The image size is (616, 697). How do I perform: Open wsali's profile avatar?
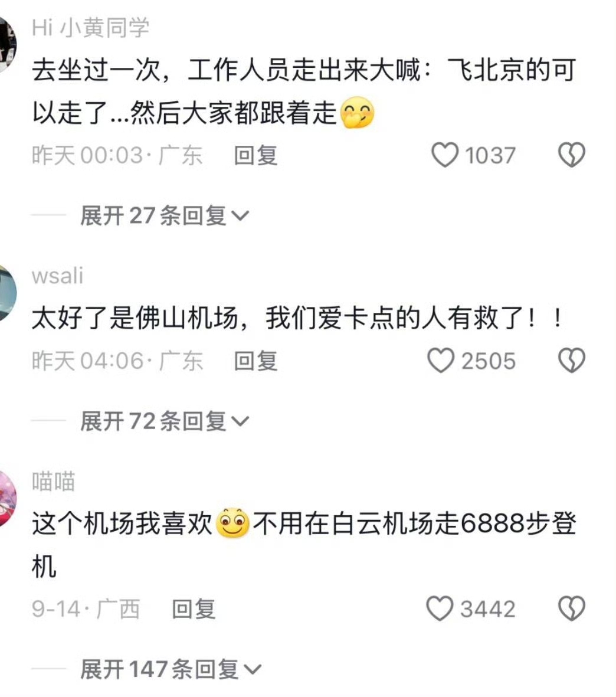coord(6,293)
